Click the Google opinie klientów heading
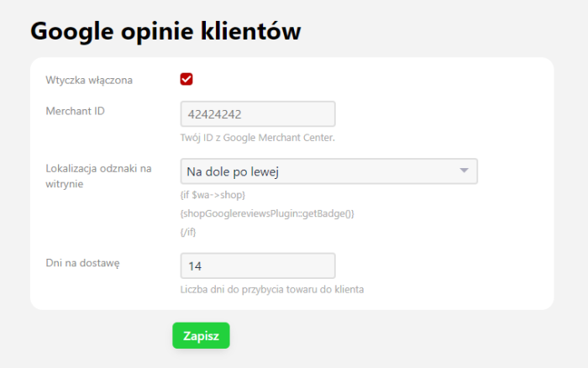 pos(165,31)
